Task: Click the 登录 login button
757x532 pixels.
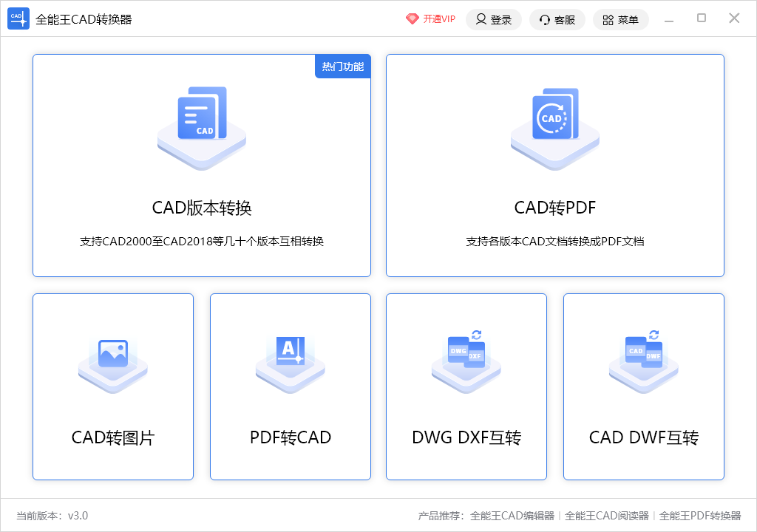Action: [494, 19]
